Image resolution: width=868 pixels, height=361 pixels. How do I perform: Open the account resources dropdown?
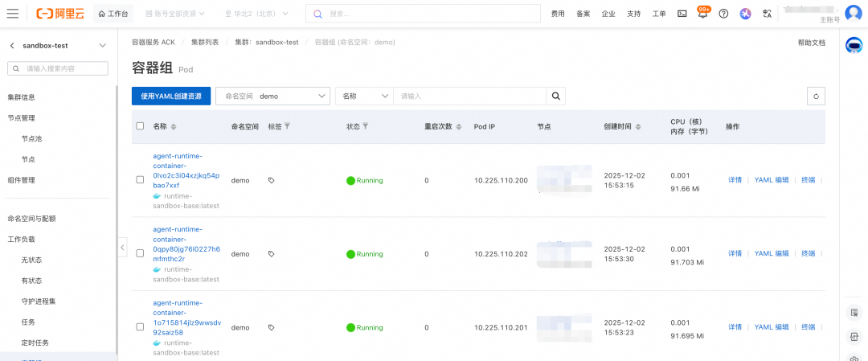174,14
